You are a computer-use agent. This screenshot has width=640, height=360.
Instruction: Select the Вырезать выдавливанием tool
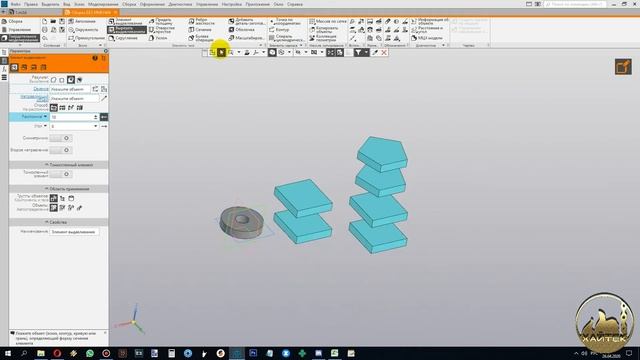click(127, 30)
